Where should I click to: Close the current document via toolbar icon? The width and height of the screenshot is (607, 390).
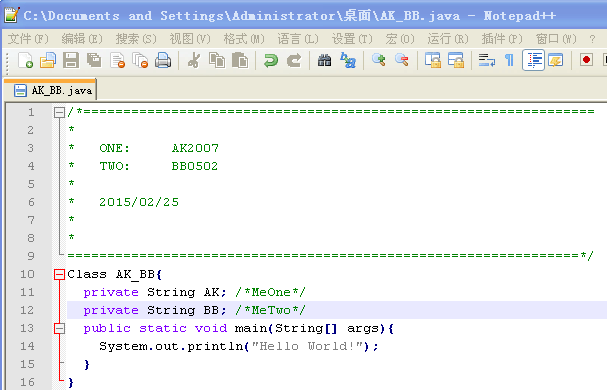pyautogui.click(x=117, y=60)
